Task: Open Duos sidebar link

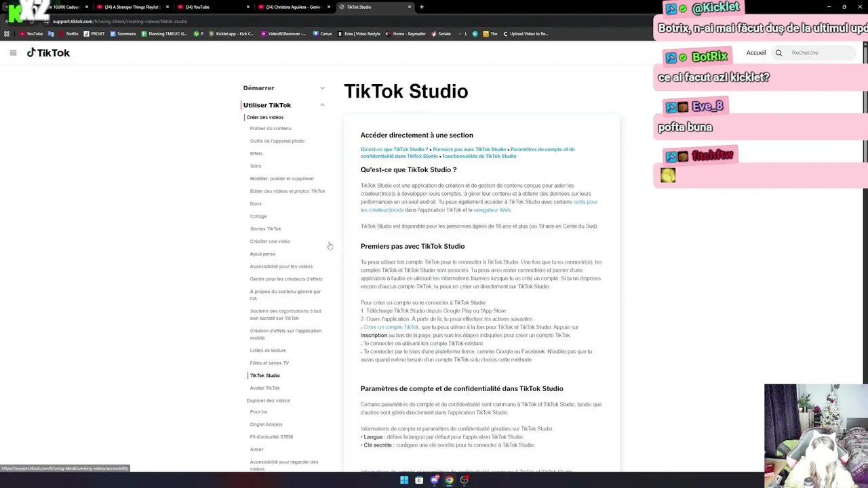Action: 256,203
